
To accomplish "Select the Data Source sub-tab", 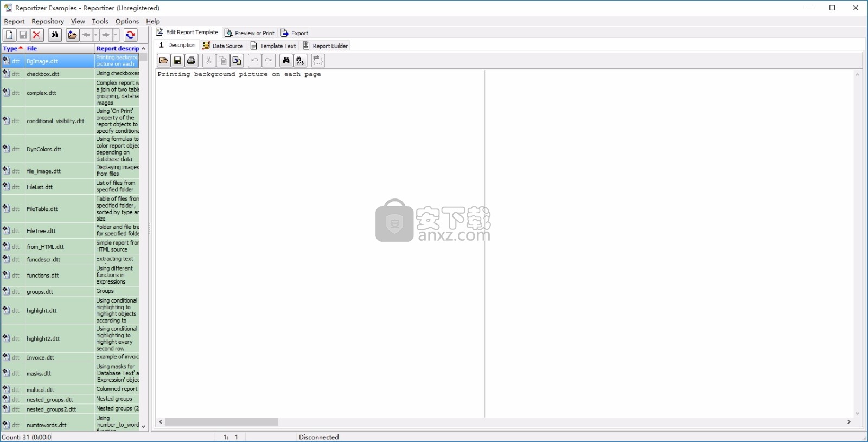I will [223, 46].
